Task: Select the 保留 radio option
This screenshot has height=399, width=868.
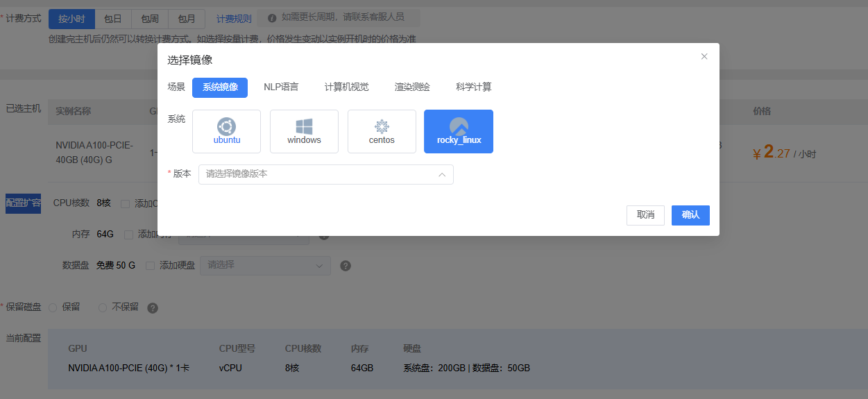Action: click(53, 307)
